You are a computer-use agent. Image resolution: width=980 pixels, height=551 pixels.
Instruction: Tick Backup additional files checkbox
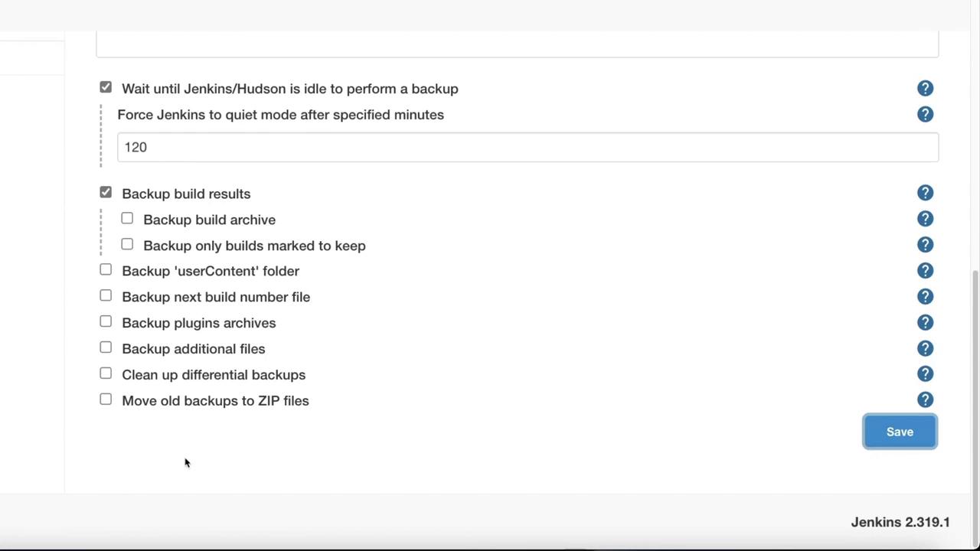pos(106,347)
